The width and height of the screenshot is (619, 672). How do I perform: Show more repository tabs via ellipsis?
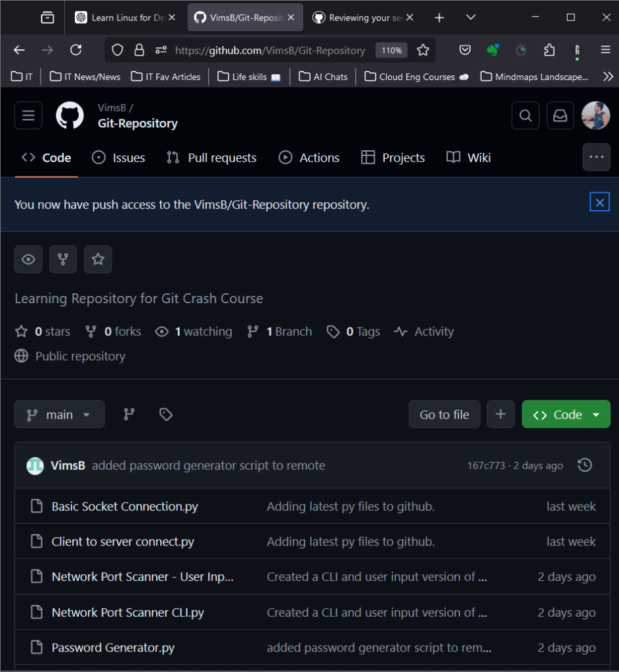pyautogui.click(x=596, y=157)
